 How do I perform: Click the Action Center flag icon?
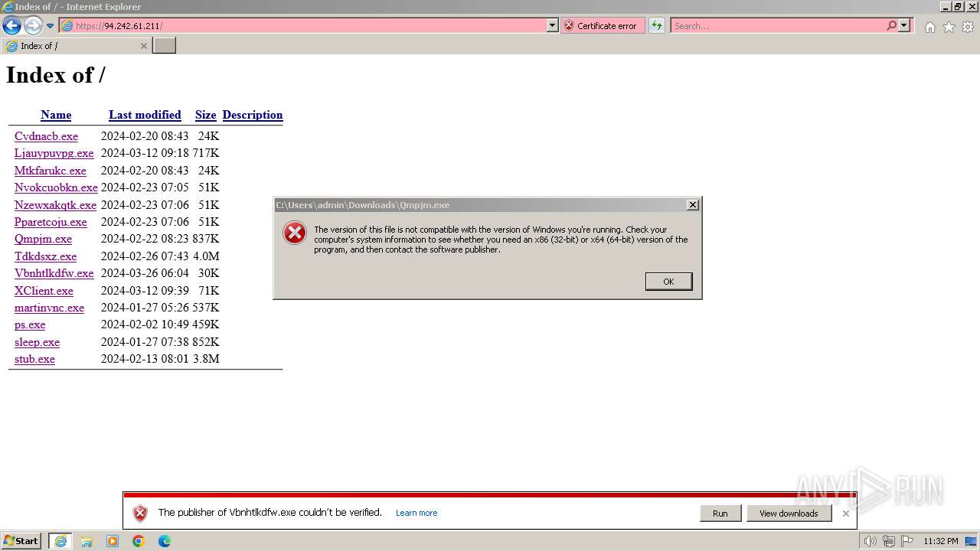click(907, 541)
